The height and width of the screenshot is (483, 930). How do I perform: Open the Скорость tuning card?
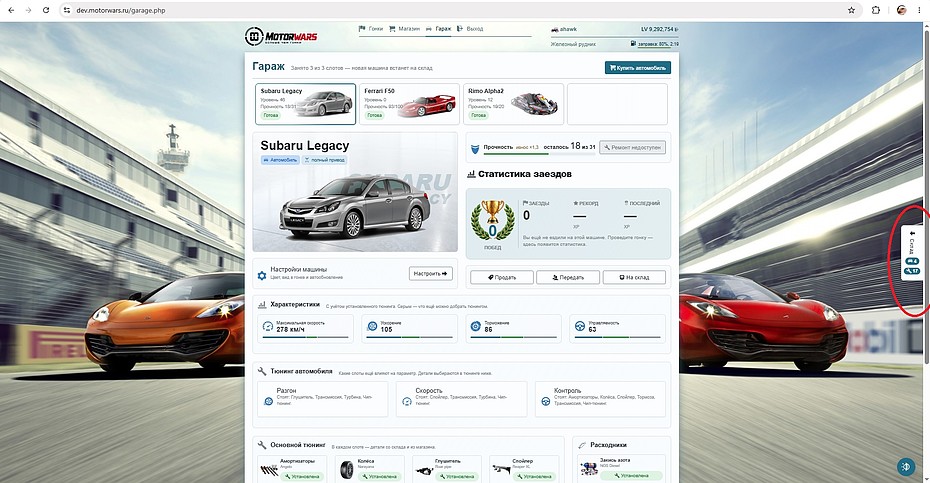461,399
